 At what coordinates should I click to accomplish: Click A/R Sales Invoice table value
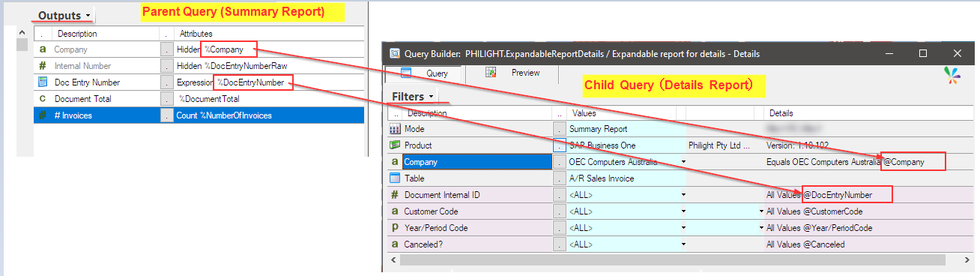tap(602, 178)
